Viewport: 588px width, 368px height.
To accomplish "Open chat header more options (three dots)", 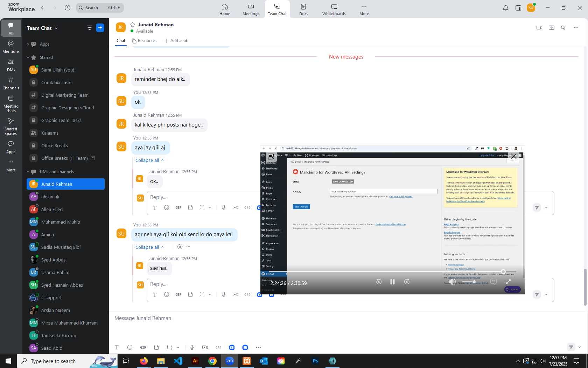I will click(x=576, y=28).
